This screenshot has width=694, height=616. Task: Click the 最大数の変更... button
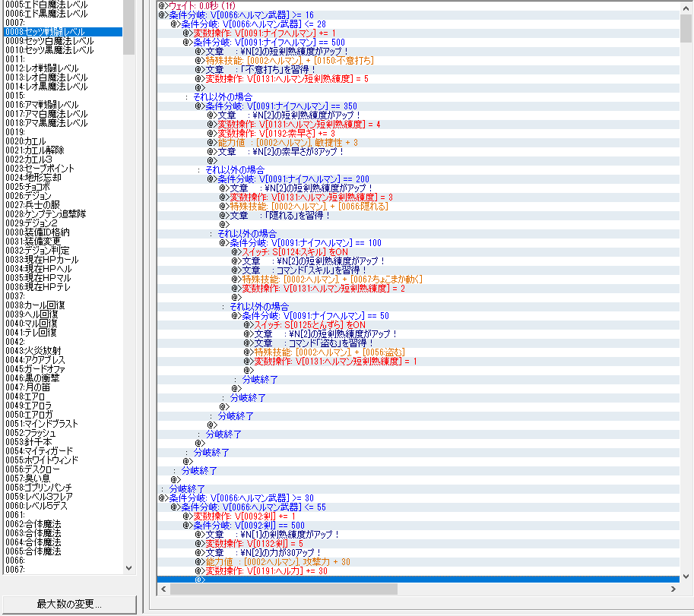tap(69, 604)
